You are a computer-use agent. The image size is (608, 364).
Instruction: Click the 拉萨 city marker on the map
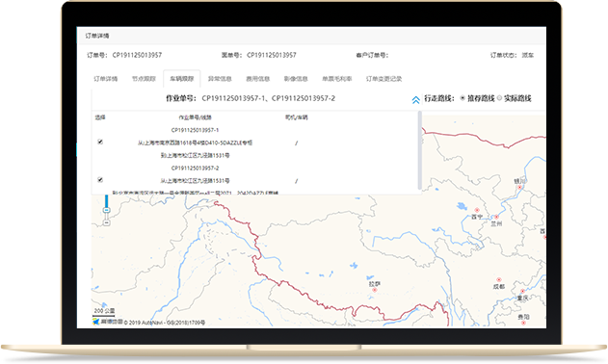click(375, 290)
